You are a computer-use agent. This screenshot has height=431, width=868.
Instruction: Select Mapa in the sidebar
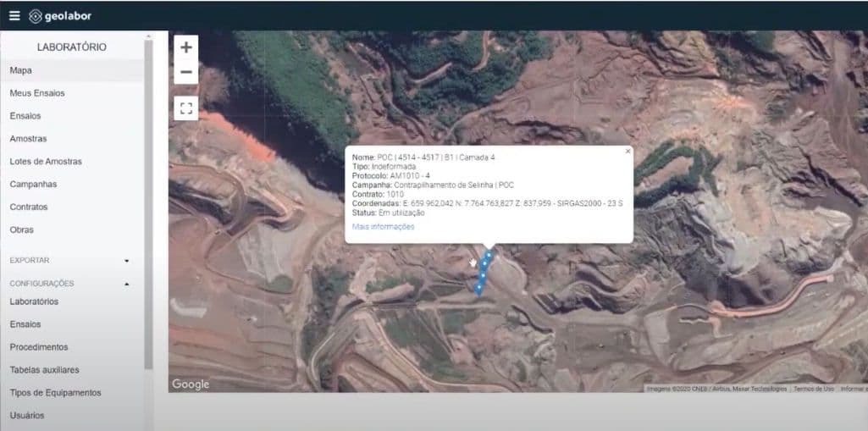click(x=21, y=70)
